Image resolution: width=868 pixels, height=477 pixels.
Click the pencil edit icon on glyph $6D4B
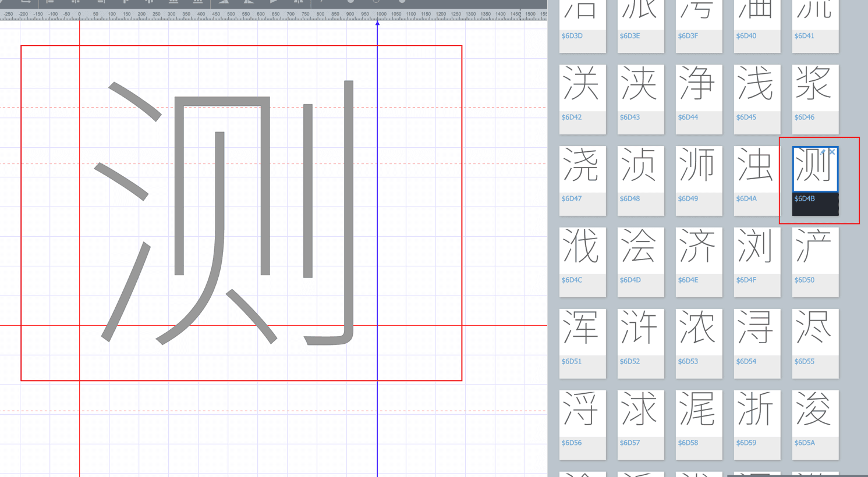[823, 152]
